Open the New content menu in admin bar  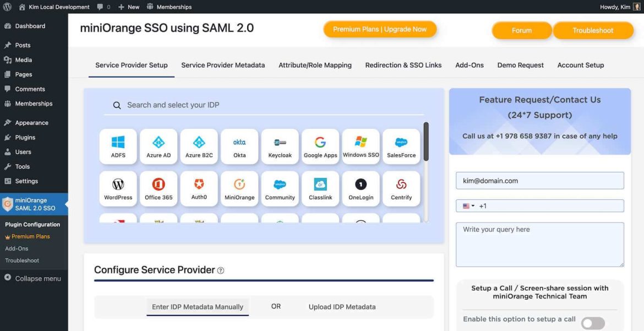click(129, 7)
